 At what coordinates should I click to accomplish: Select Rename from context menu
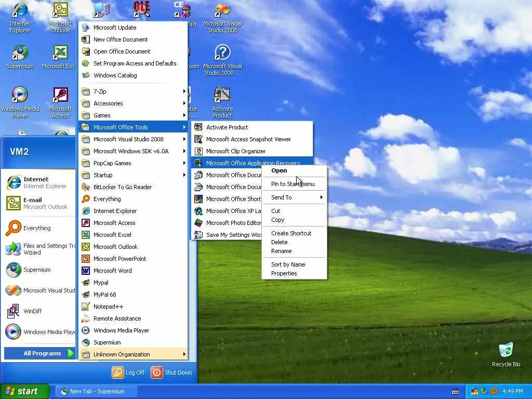pyautogui.click(x=294, y=251)
